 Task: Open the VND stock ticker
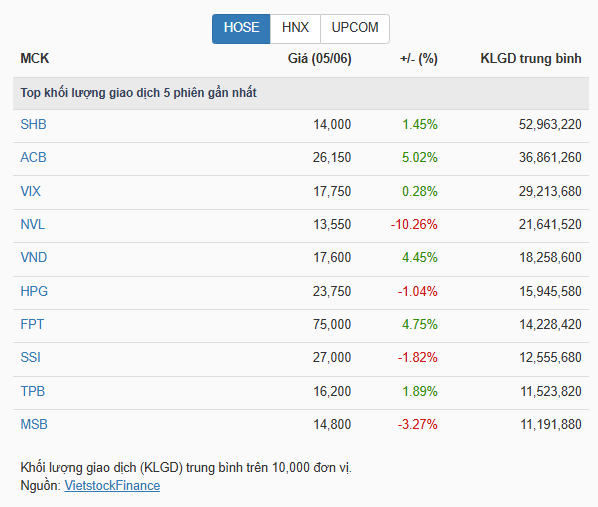pos(34,258)
